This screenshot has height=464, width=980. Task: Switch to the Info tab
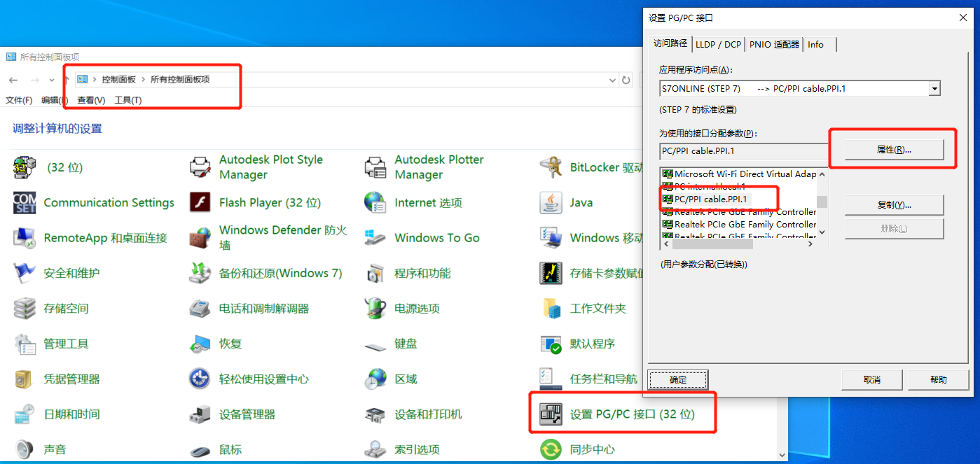[x=816, y=44]
